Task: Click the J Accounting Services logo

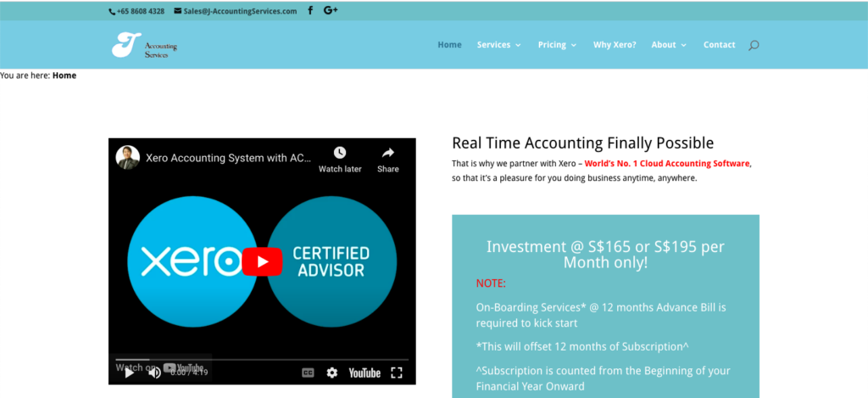Action: 144,45
